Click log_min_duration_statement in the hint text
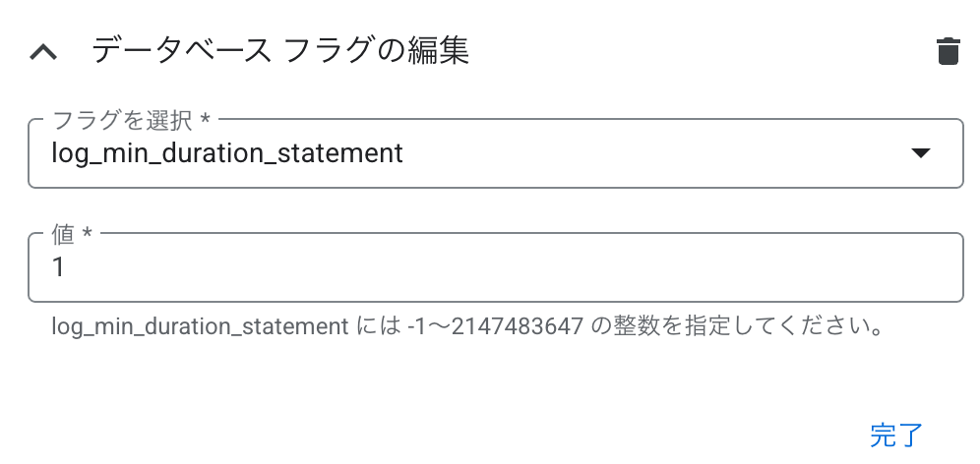 pyautogui.click(x=200, y=326)
